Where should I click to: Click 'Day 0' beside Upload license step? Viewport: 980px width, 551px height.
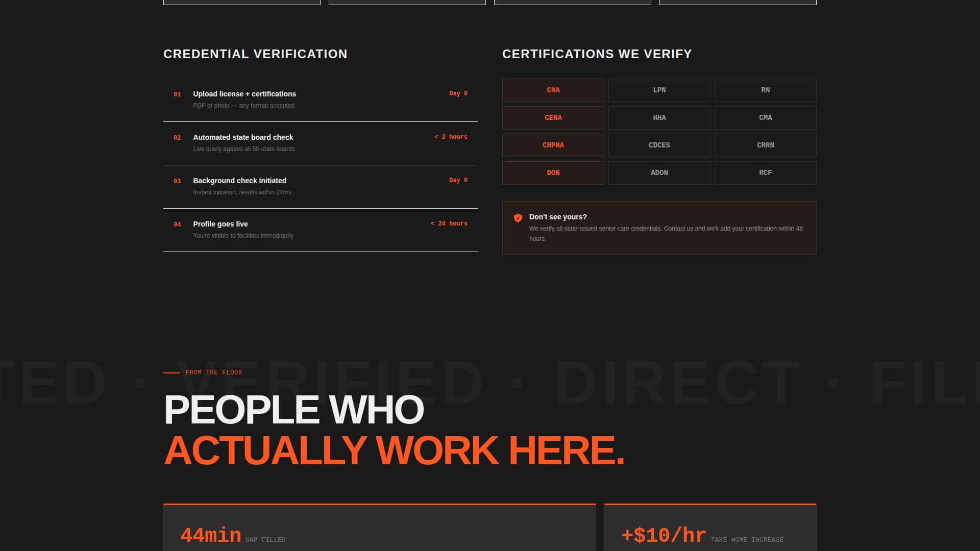(x=458, y=93)
